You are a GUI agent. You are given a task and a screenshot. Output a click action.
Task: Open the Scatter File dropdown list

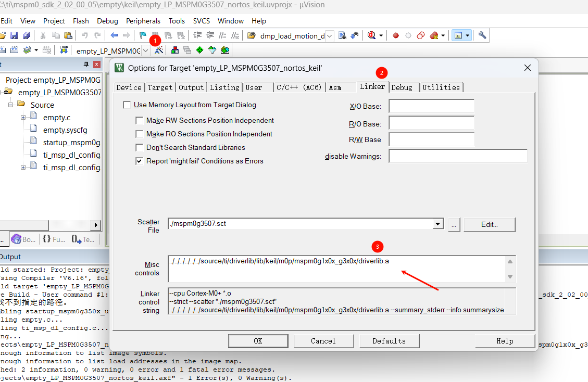(x=437, y=224)
